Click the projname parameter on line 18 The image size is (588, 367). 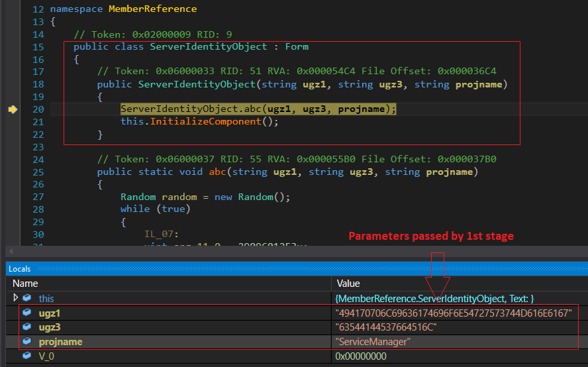[479, 84]
